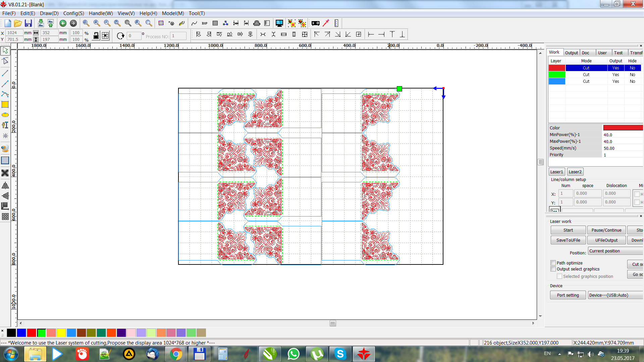Check Output select graphics option
The width and height of the screenshot is (644, 362).
(x=553, y=269)
